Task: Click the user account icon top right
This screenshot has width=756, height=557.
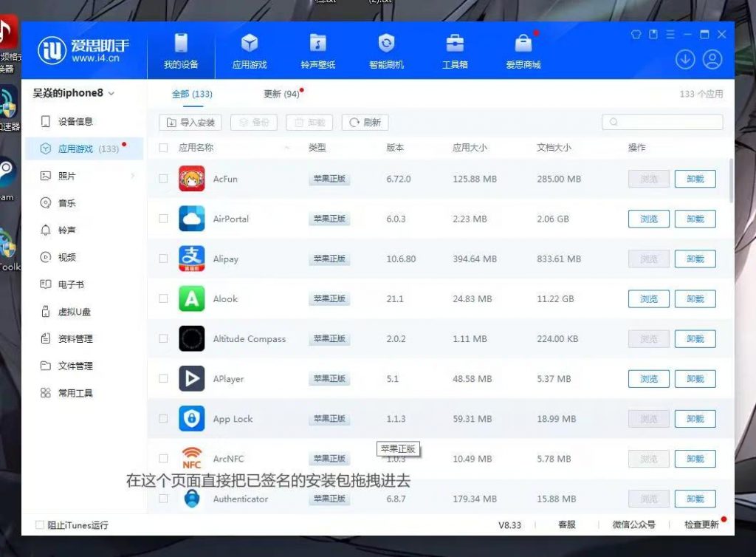Action: [x=712, y=59]
